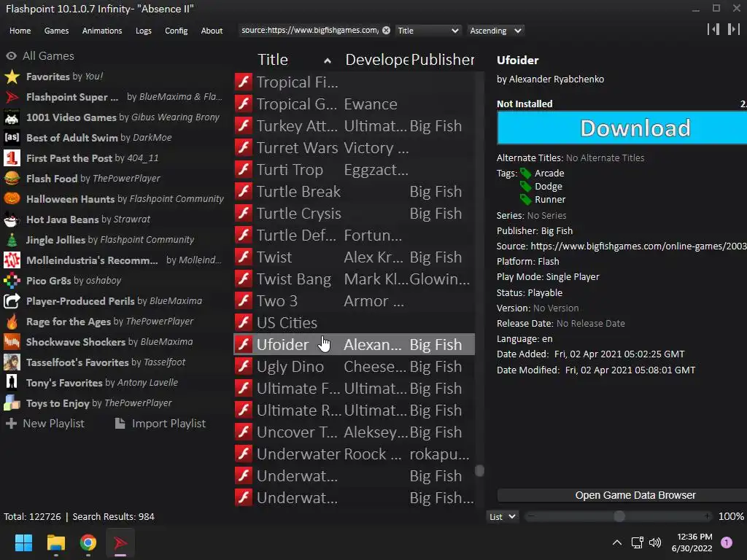
Task: Select the Two 3 game row
Action: tap(355, 301)
